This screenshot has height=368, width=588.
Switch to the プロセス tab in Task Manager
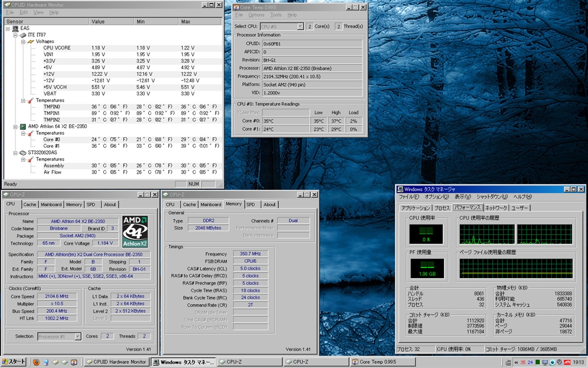point(442,208)
